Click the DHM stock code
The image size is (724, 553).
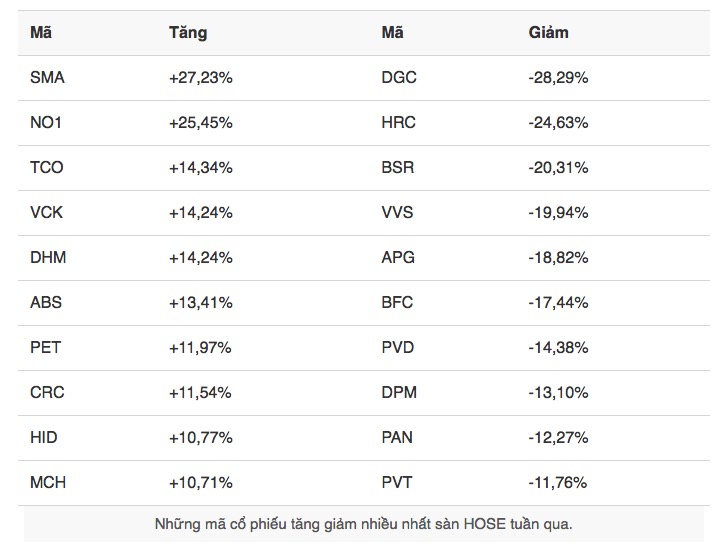pyautogui.click(x=48, y=258)
